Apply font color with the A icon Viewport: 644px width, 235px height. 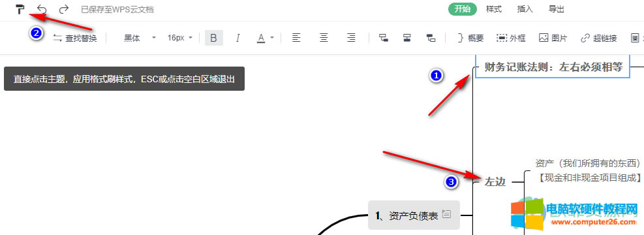point(261,39)
